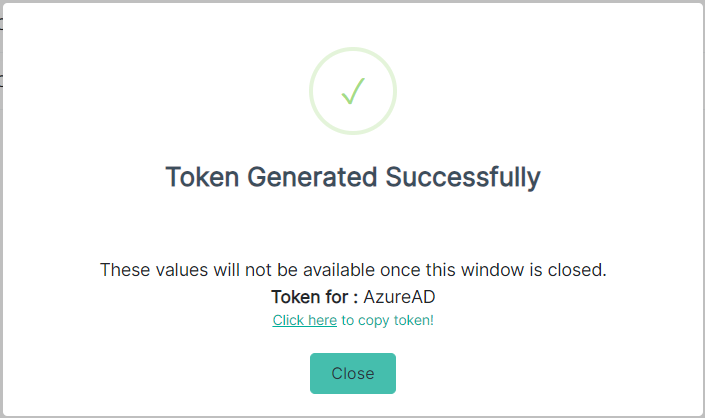705x418 pixels.
Task: Click the 'These values will not be available' warning
Action: (x=353, y=270)
